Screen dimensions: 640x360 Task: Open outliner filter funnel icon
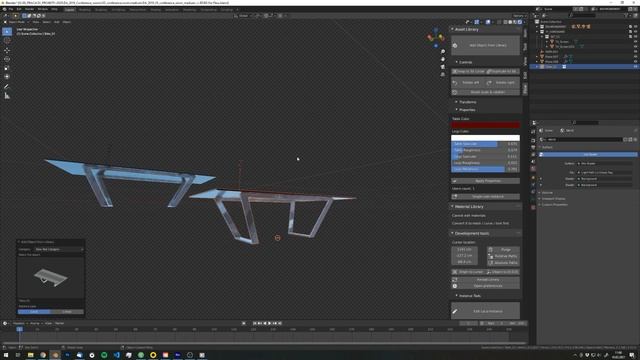click(627, 16)
